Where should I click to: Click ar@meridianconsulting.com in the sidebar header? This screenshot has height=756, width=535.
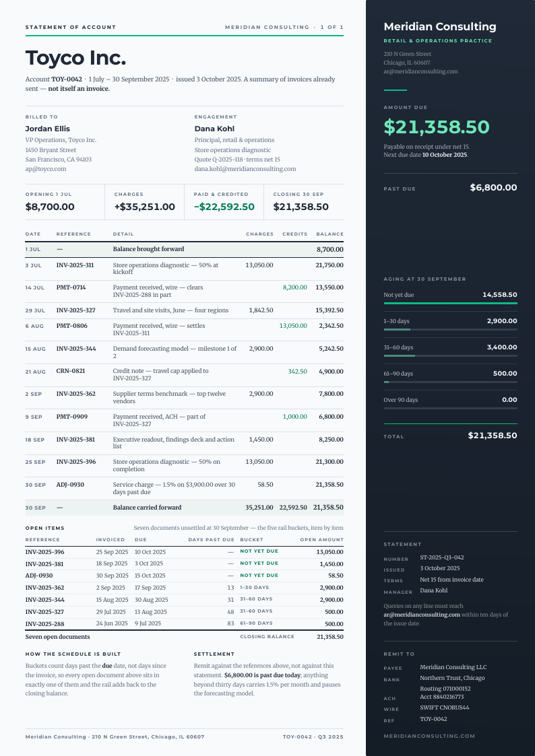pyautogui.click(x=420, y=71)
